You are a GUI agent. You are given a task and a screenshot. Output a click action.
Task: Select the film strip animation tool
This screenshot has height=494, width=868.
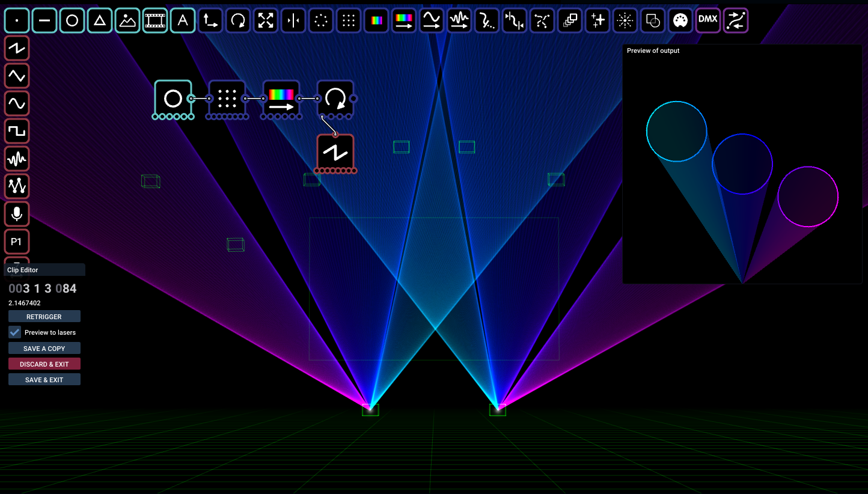pyautogui.click(x=155, y=20)
